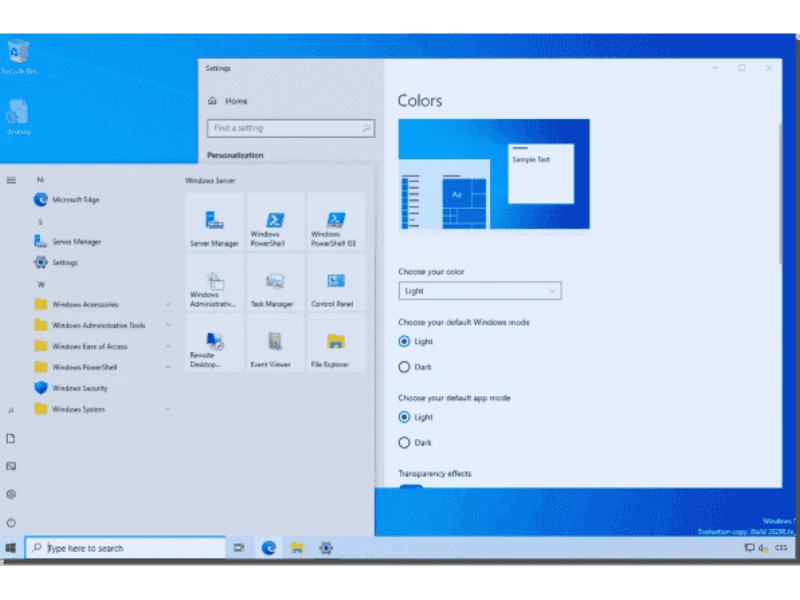
Task: Click the Windows Server tile group title
Action: click(x=210, y=181)
